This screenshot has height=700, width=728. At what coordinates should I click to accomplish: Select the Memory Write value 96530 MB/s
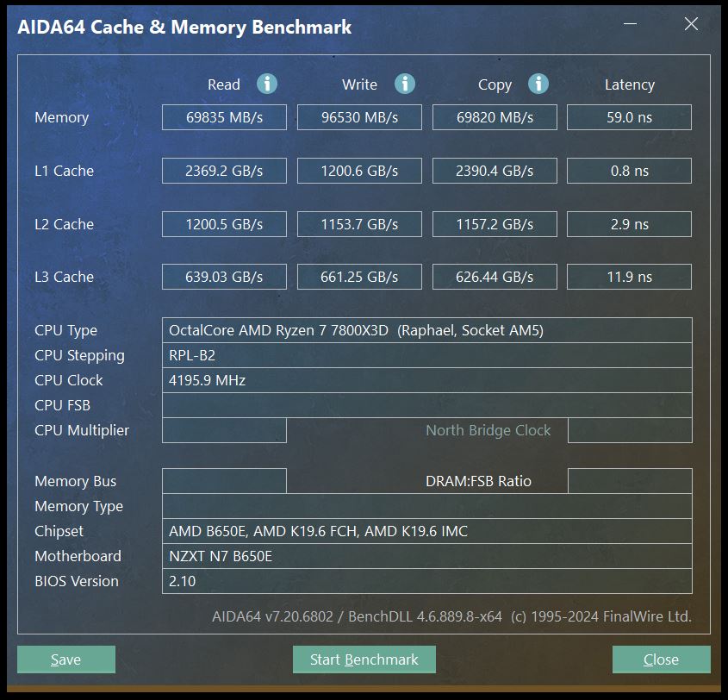tap(359, 117)
